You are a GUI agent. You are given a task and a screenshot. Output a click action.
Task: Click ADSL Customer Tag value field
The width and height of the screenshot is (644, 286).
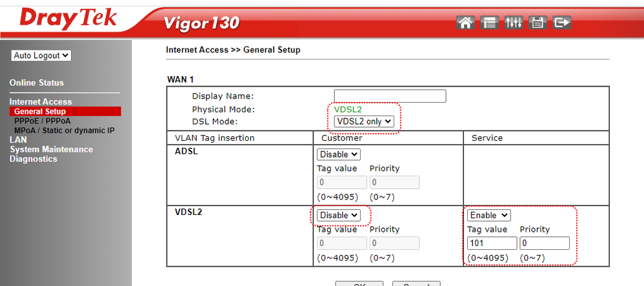(342, 183)
